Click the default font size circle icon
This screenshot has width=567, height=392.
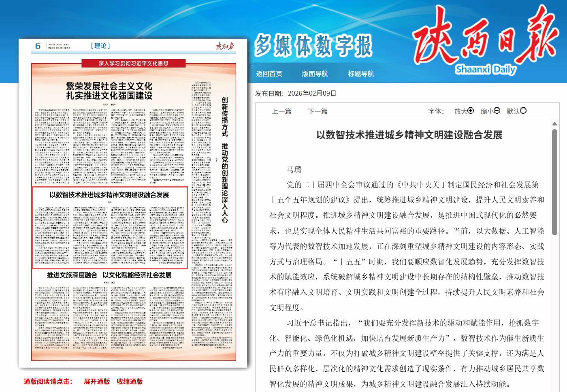(x=523, y=111)
